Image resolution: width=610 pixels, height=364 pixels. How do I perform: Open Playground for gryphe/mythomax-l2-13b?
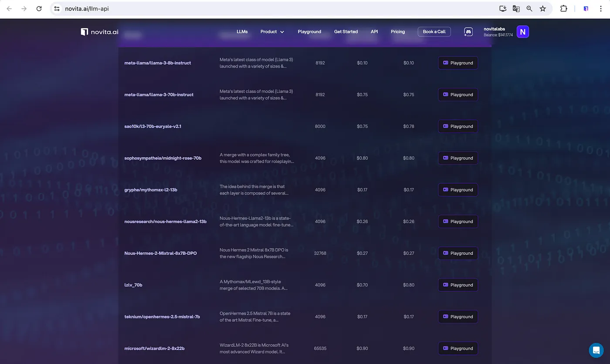coord(458,190)
